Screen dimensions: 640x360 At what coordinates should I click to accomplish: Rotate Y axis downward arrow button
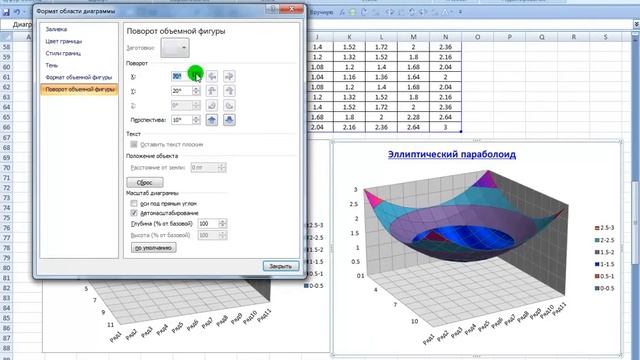pyautogui.click(x=229, y=91)
